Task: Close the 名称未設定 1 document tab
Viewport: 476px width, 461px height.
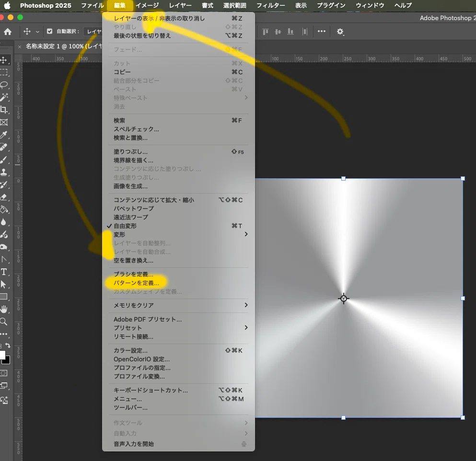Action: pos(20,47)
